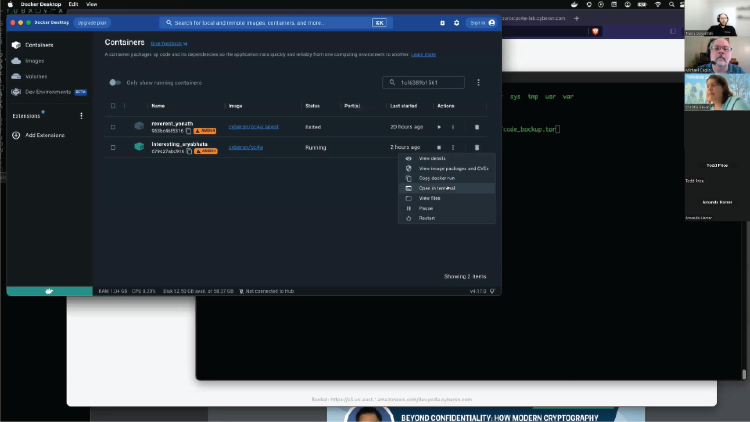The height and width of the screenshot is (422, 750).
Task: Click the feedback icon beside the version
Action: tap(492, 291)
